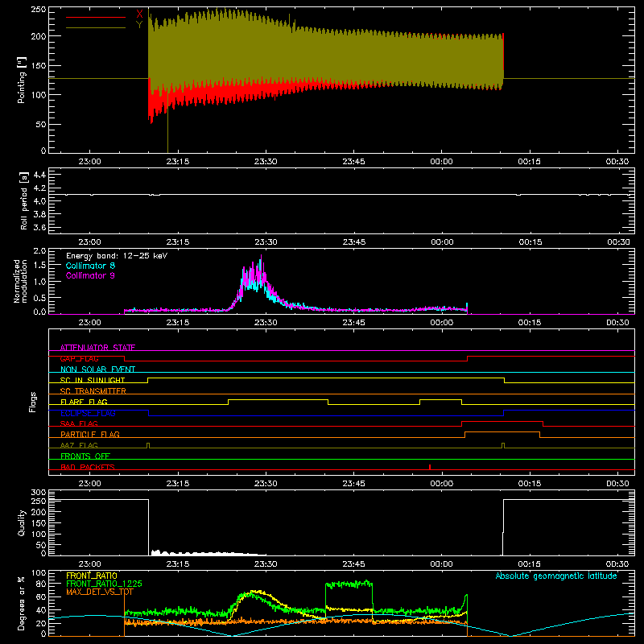Viewport: 644px width, 644px height.
Task: Select the magenta Collimator 9 legend entry
Action: coord(90,275)
